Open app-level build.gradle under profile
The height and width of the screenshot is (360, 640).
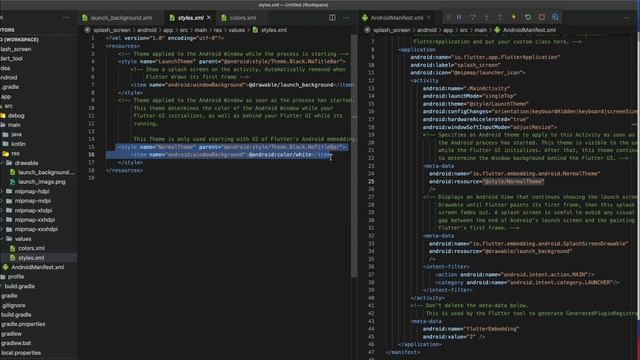pos(19,286)
